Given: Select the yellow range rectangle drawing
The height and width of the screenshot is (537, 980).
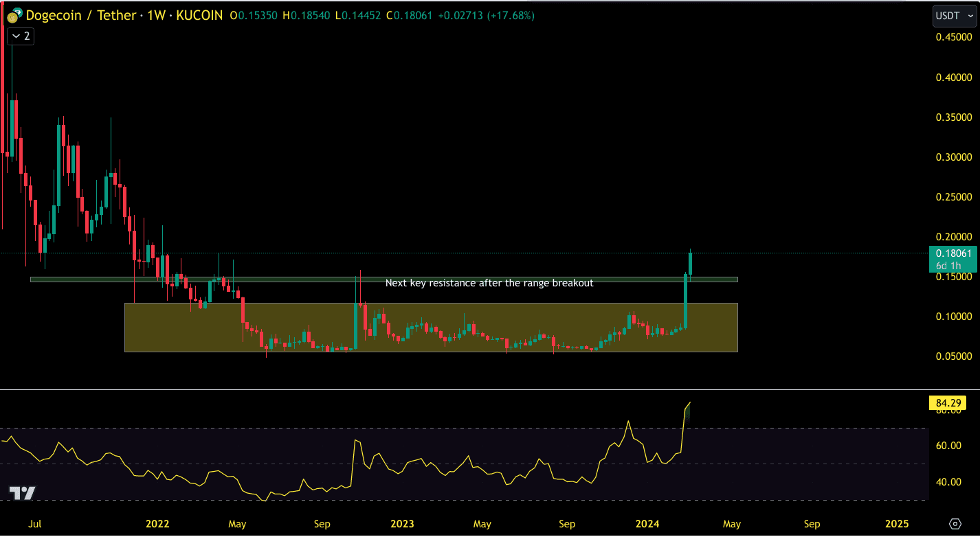Looking at the screenshot, I should [431, 328].
